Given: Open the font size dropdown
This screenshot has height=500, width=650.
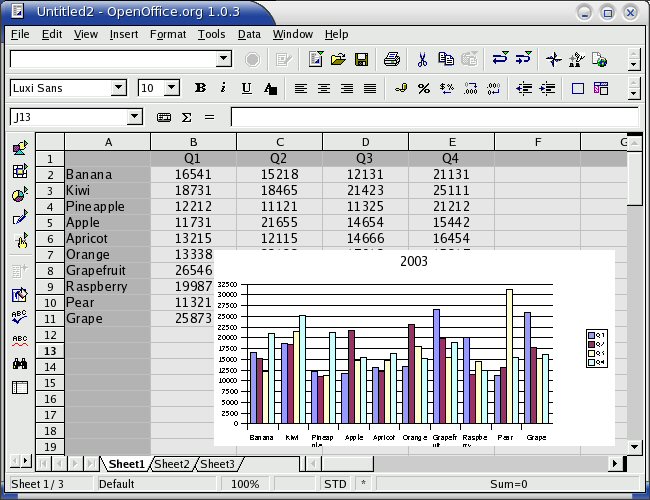Looking at the screenshot, I should click(172, 88).
